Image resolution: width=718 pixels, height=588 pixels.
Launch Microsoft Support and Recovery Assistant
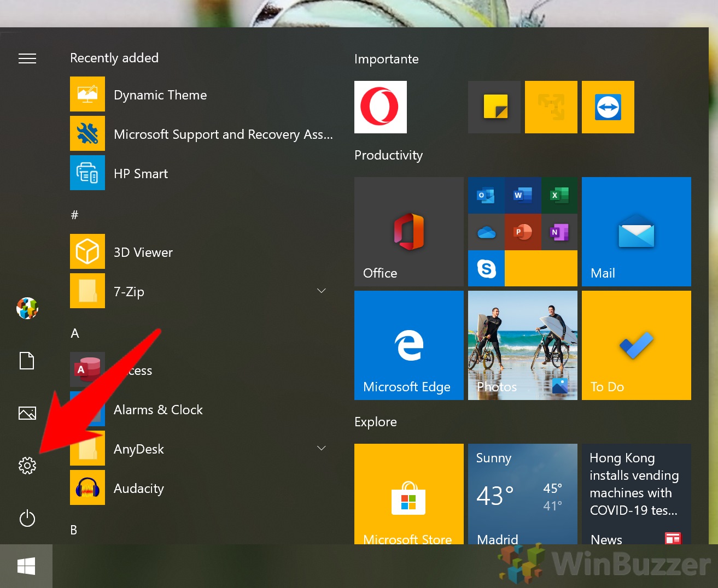click(x=201, y=134)
